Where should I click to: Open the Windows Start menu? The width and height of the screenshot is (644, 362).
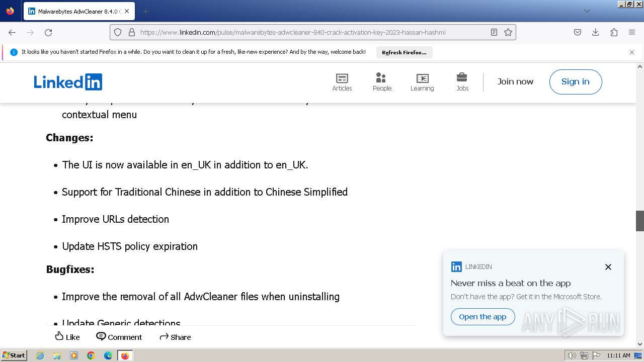(x=14, y=355)
